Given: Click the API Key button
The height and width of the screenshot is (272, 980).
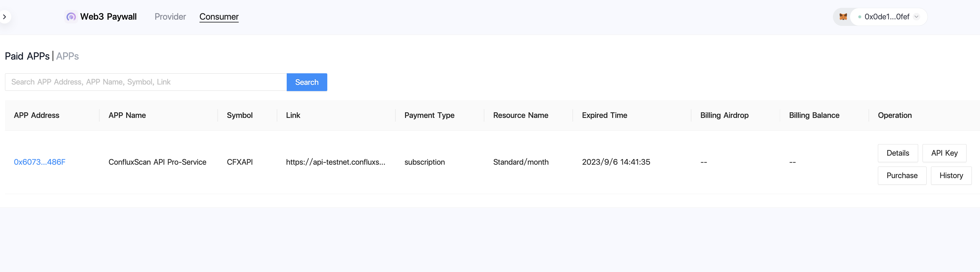Looking at the screenshot, I should [944, 153].
